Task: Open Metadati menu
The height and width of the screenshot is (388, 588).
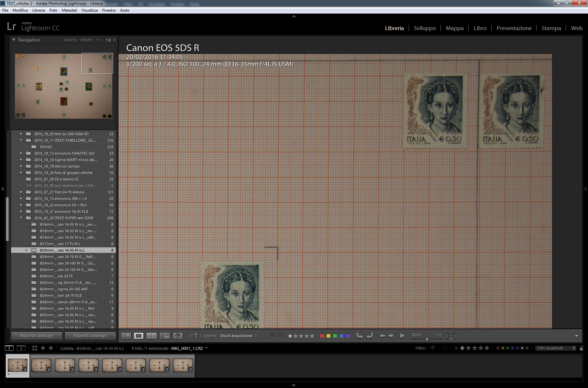Action: click(x=69, y=10)
